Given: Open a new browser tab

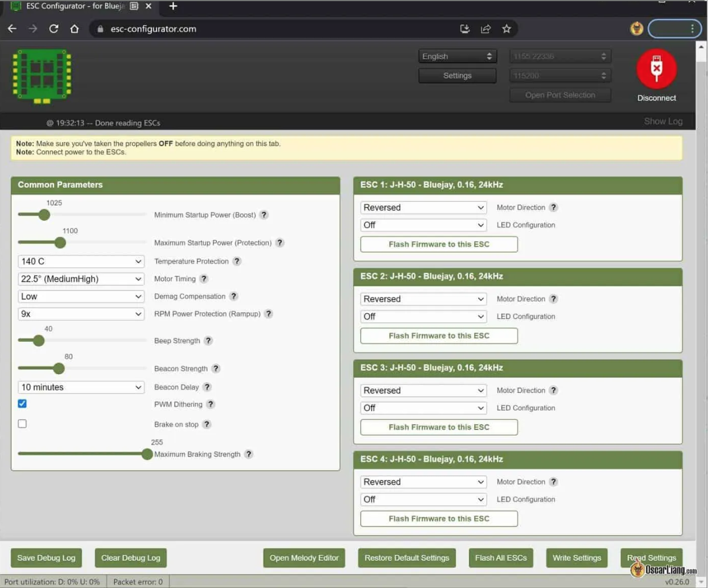Looking at the screenshot, I should tap(173, 6).
